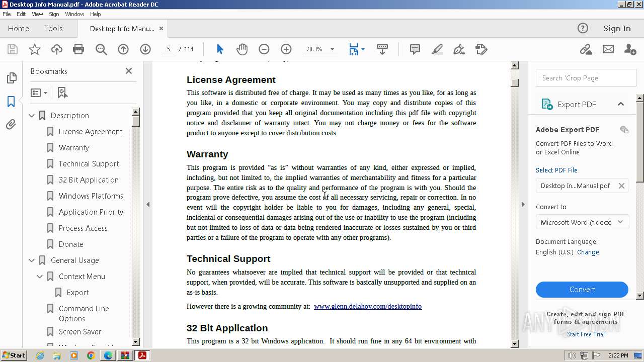Image resolution: width=644 pixels, height=362 pixels.
Task: Focus the Search 'Crop Page' field
Action: [586, 78]
